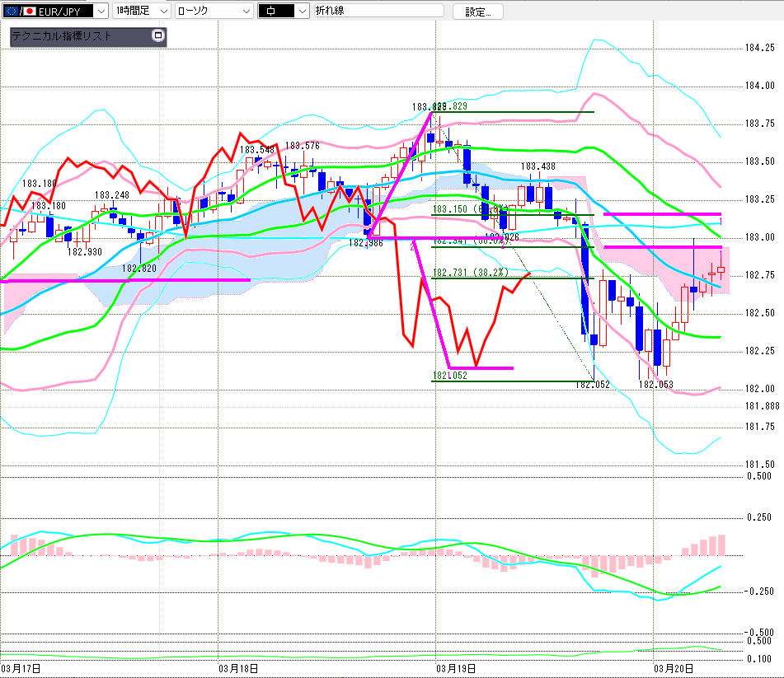The image size is (784, 678).
Task: Open the 中 size dropdown
Action: pyautogui.click(x=301, y=11)
